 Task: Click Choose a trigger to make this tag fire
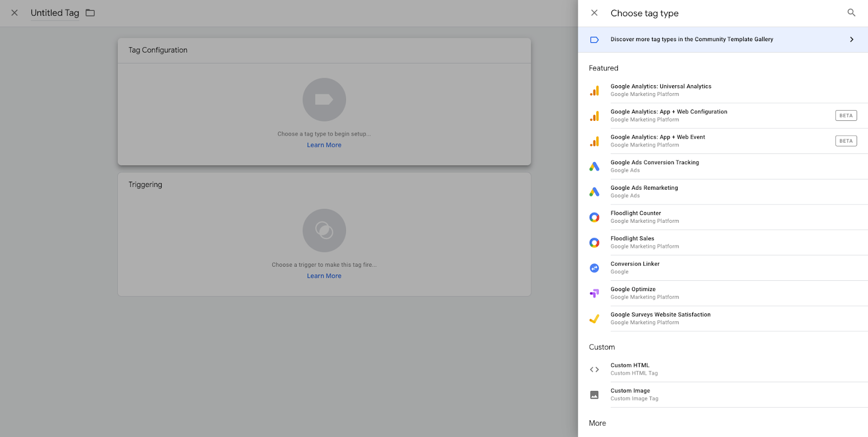coord(324,265)
